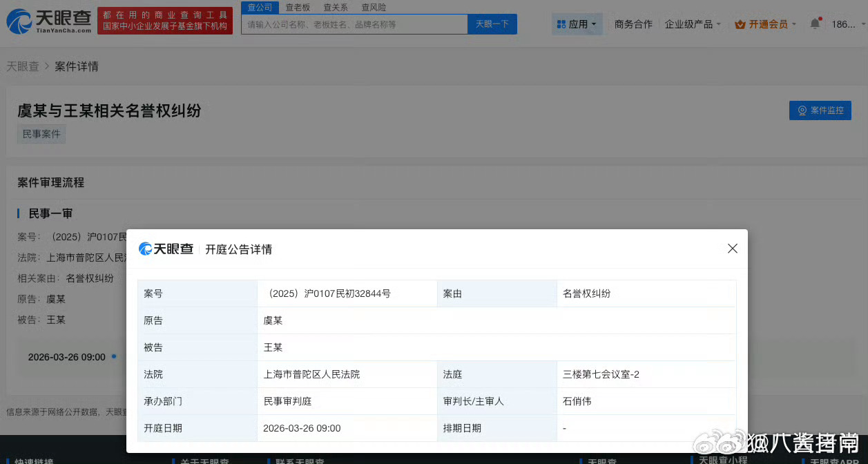Click the 天眼一下 search button
This screenshot has width=868, height=464.
492,23
